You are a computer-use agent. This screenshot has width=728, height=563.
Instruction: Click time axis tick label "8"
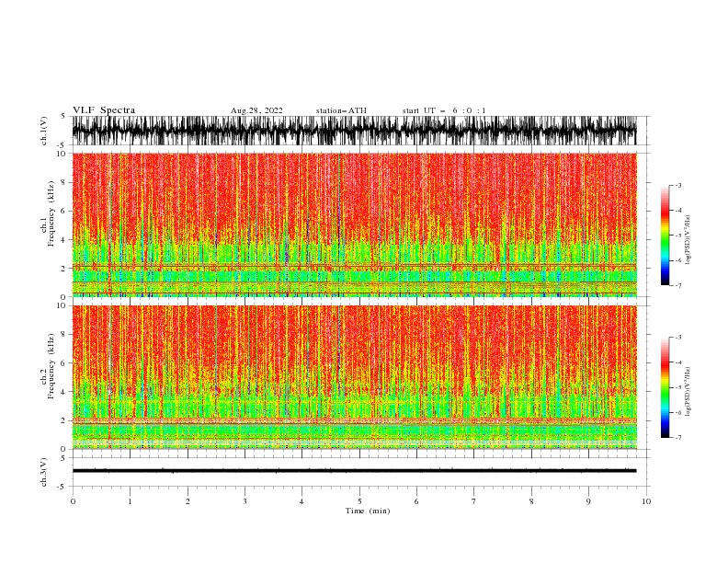(x=531, y=501)
